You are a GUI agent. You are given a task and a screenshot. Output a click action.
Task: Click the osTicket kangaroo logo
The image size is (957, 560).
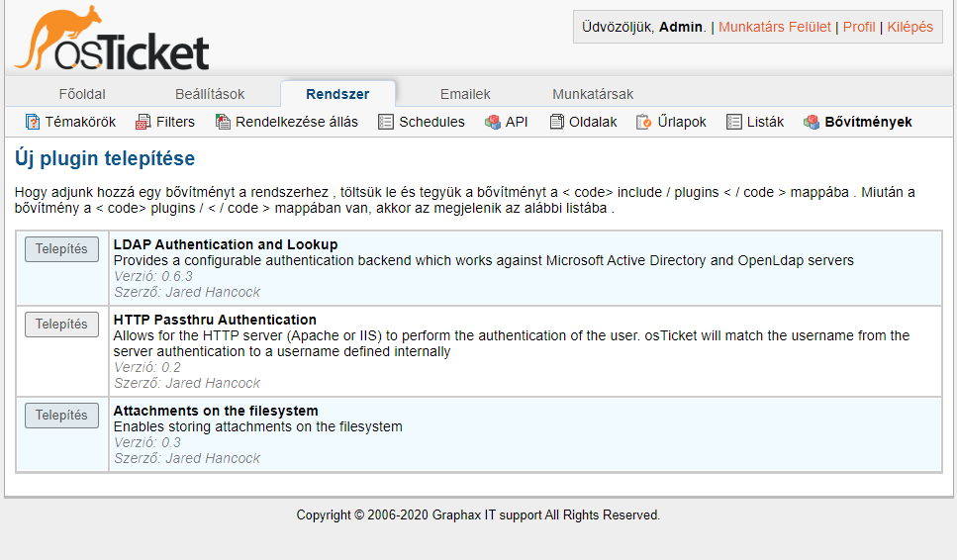111,40
